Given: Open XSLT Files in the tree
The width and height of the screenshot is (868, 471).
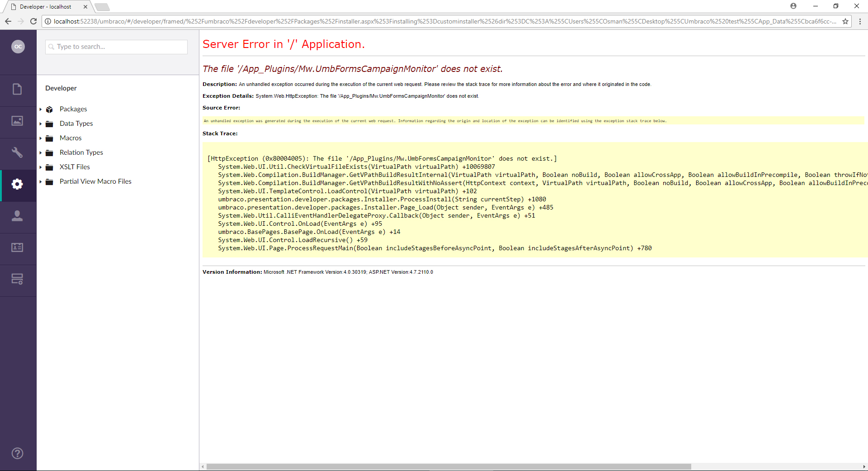Looking at the screenshot, I should click(75, 167).
